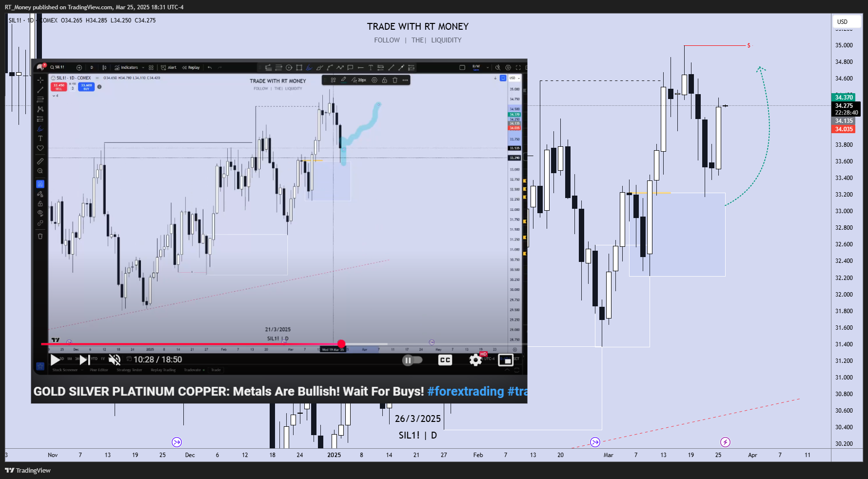Open drawing settings in floating toolbar
This screenshot has width=868, height=479.
click(x=375, y=80)
